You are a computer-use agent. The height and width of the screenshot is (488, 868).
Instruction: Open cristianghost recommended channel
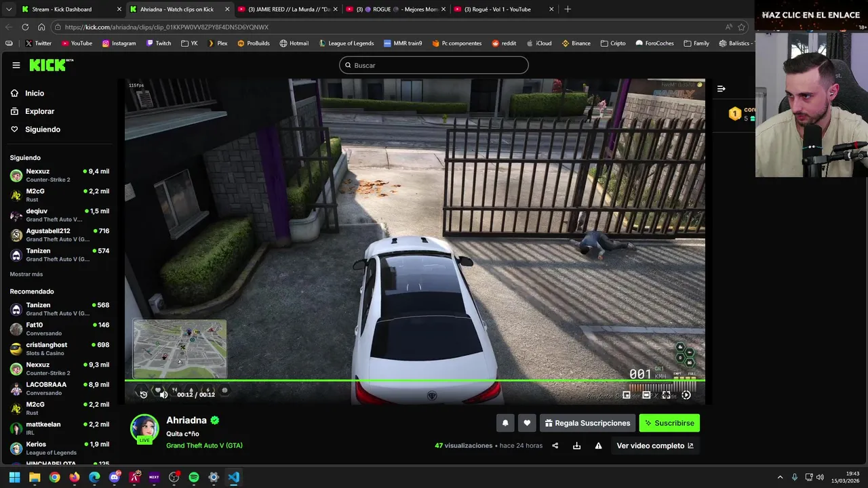pyautogui.click(x=60, y=348)
